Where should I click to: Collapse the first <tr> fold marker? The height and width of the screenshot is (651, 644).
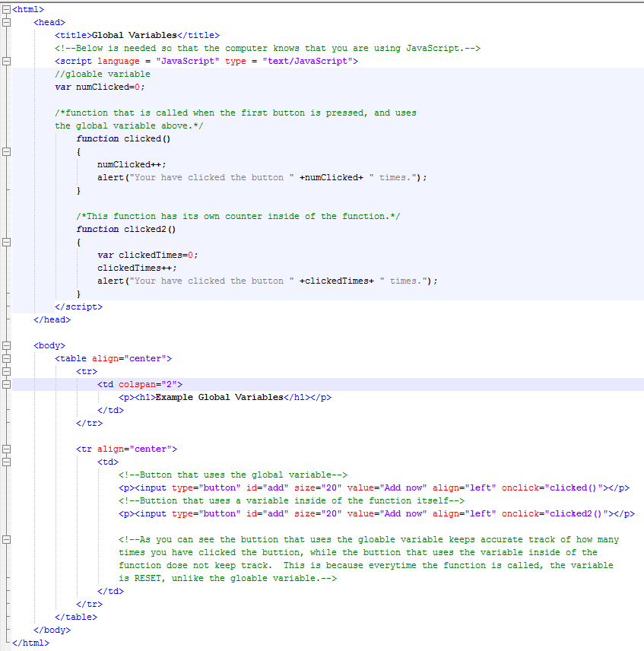click(6, 371)
